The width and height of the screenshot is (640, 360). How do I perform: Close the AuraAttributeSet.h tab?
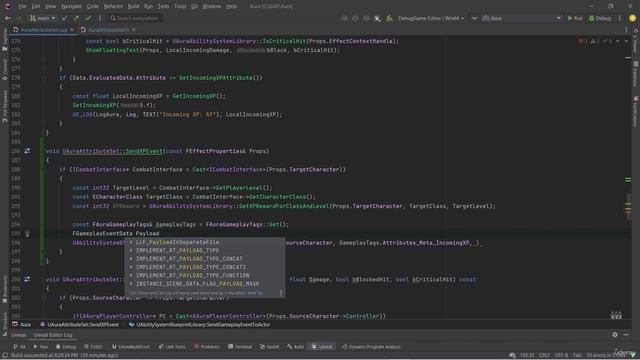click(x=133, y=30)
